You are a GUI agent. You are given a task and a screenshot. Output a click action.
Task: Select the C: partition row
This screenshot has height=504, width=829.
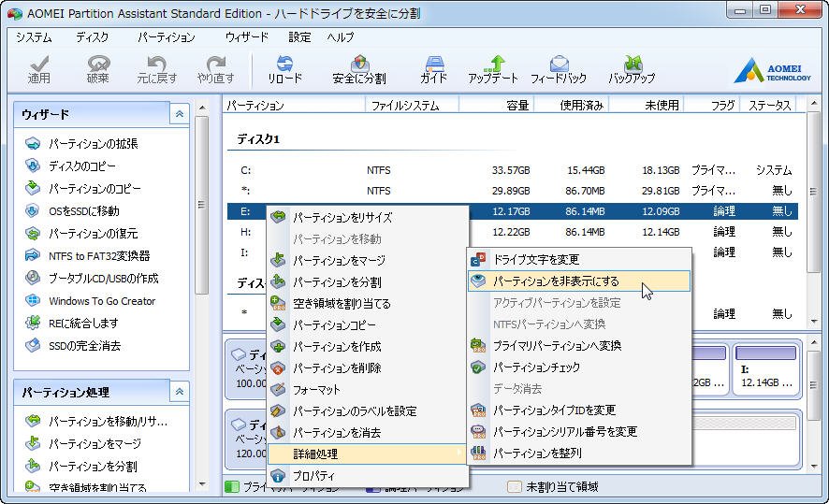pyautogui.click(x=513, y=170)
